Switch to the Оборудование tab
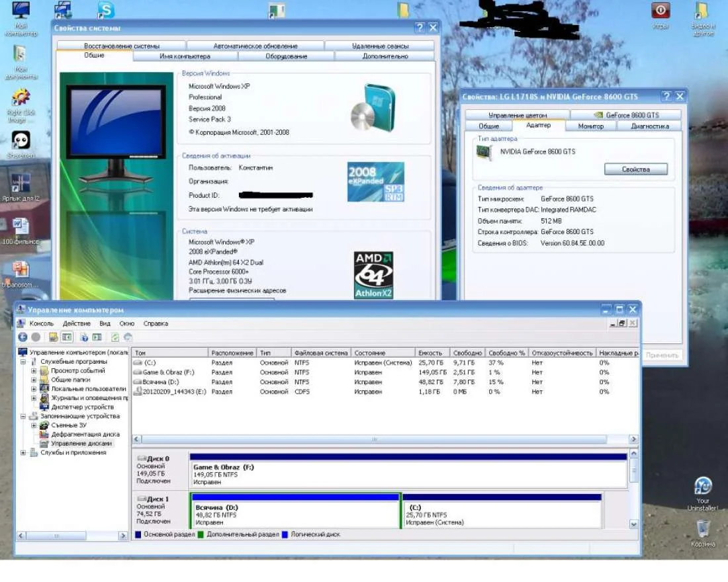This screenshot has height=582, width=728. coord(286,56)
